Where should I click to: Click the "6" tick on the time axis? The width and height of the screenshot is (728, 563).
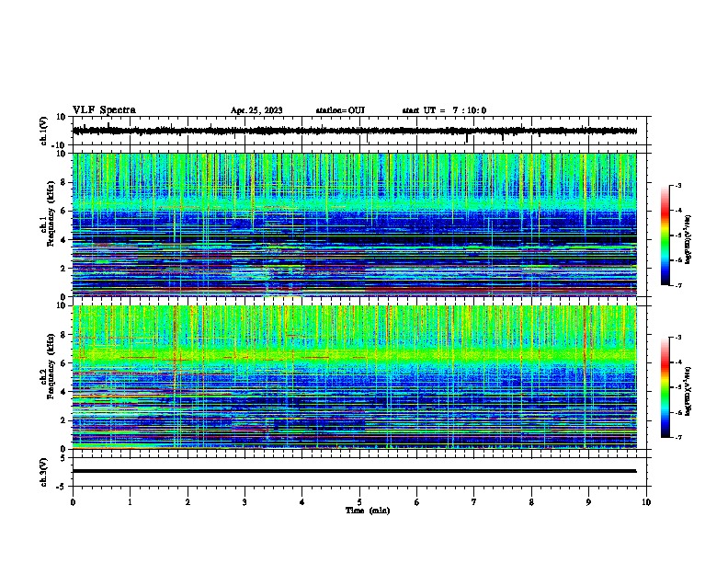tap(417, 502)
